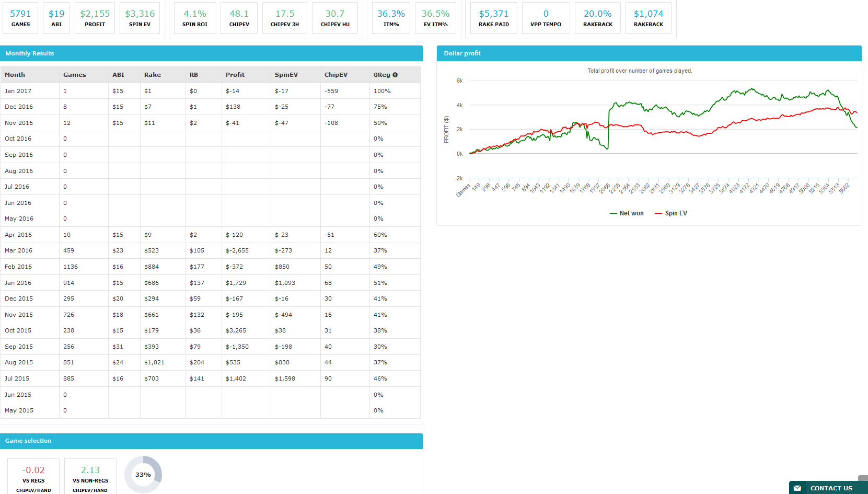Click the ChipEV column header
Viewport: 868px width, 494px height.
point(336,75)
